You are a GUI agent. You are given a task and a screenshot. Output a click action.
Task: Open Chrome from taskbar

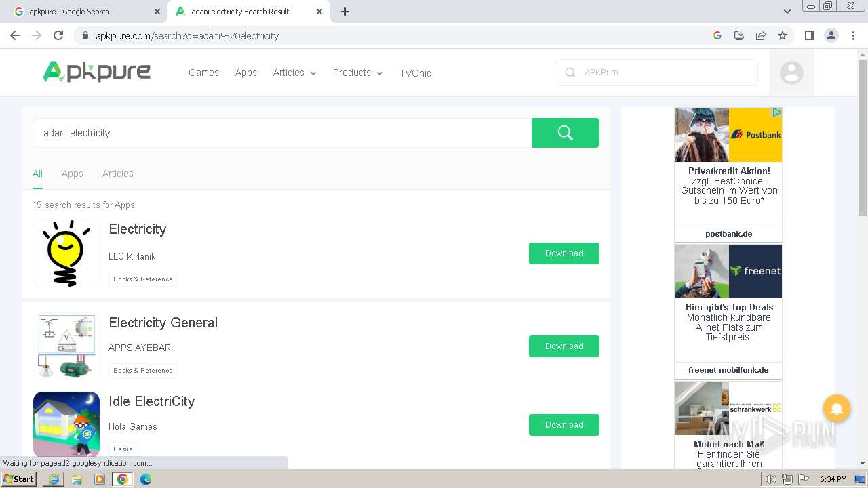(122, 479)
